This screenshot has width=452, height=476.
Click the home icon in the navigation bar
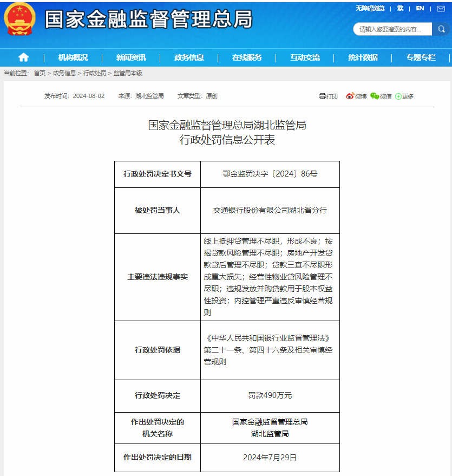(x=23, y=57)
